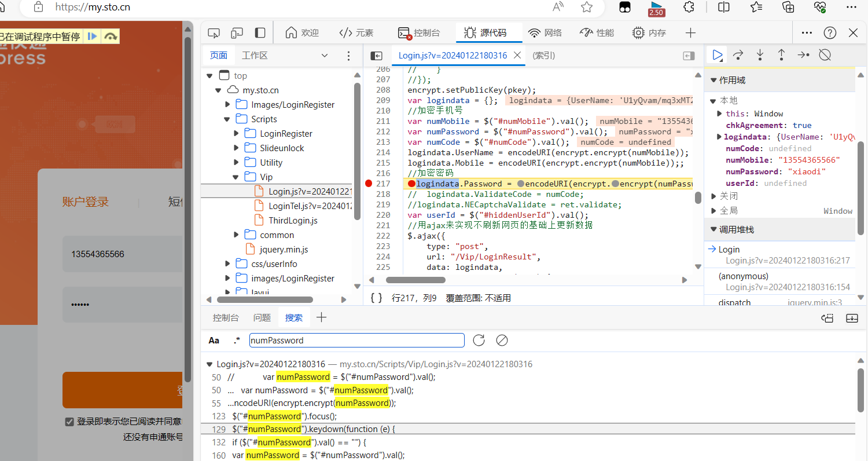Clear the search results icon
The height and width of the screenshot is (461, 868).
point(502,340)
